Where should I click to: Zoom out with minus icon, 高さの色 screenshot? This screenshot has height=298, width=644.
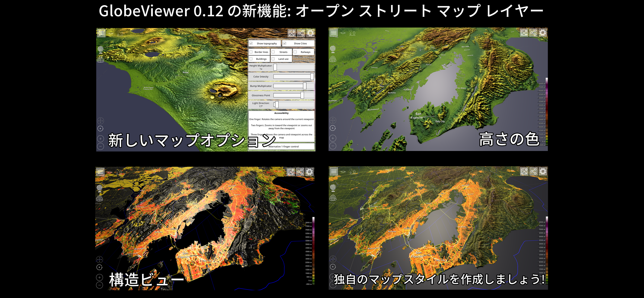click(x=333, y=146)
